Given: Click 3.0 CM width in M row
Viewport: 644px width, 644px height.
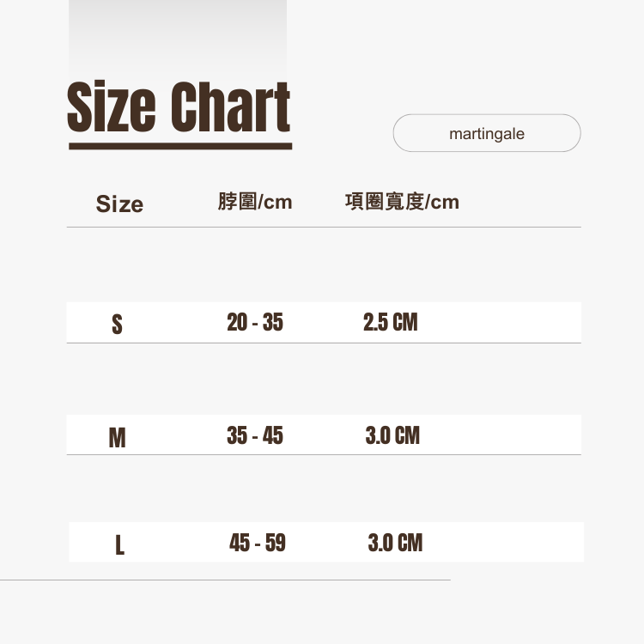Looking at the screenshot, I should pyautogui.click(x=393, y=436).
